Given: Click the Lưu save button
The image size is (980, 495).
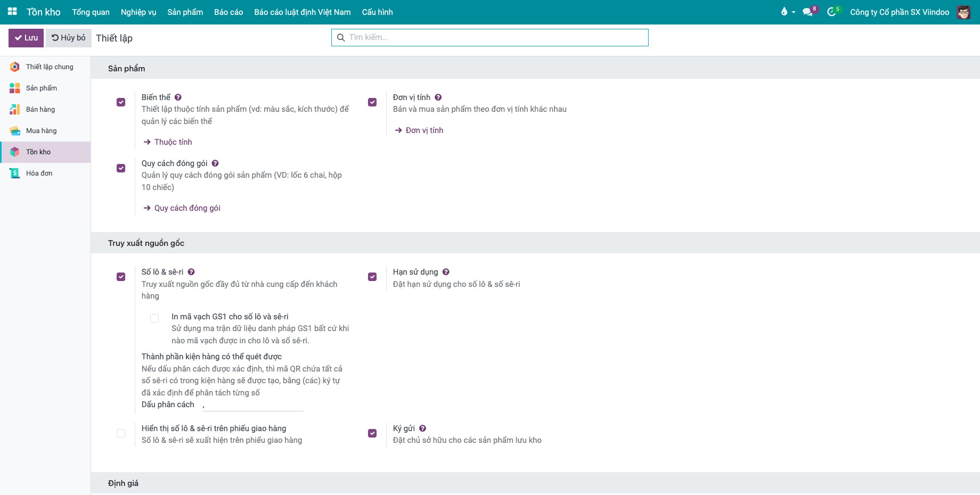Looking at the screenshot, I should tap(26, 38).
